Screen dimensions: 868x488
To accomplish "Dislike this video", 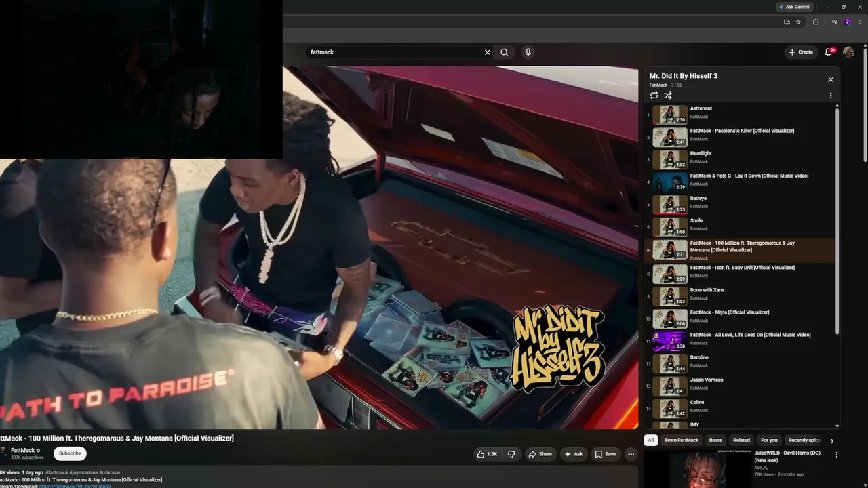I will 512,454.
